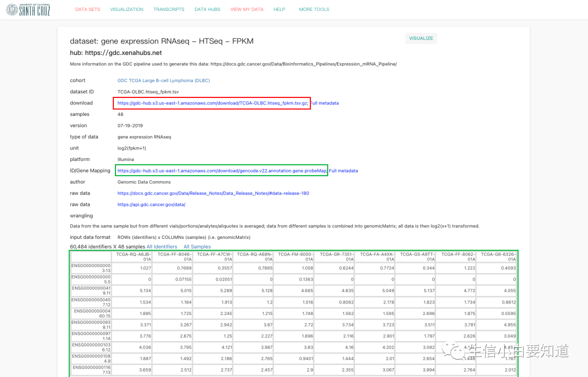This screenshot has width=588, height=377.
Task: Click the TCGA-G8-6326-01A column header
Action: [x=497, y=257]
